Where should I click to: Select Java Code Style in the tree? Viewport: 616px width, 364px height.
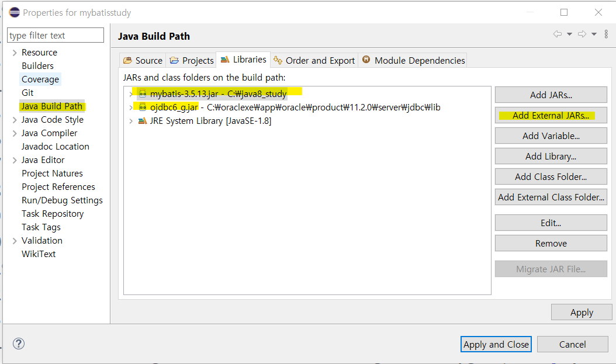(x=53, y=120)
